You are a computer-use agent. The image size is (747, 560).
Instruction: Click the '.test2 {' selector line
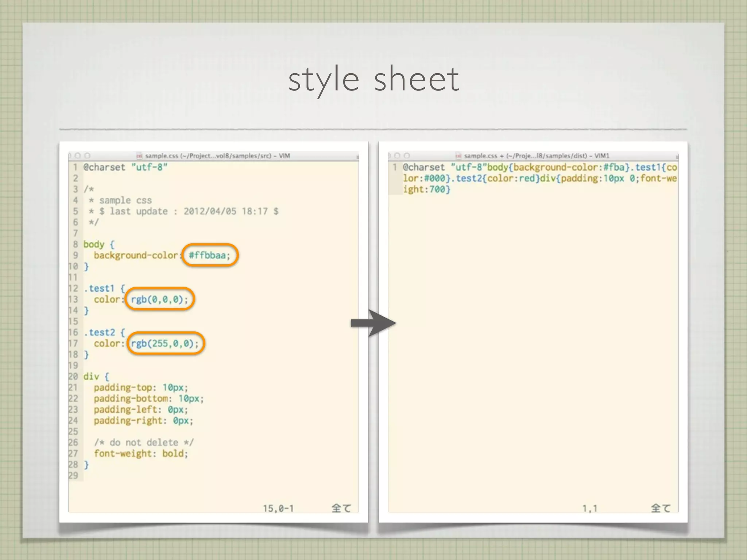(104, 332)
